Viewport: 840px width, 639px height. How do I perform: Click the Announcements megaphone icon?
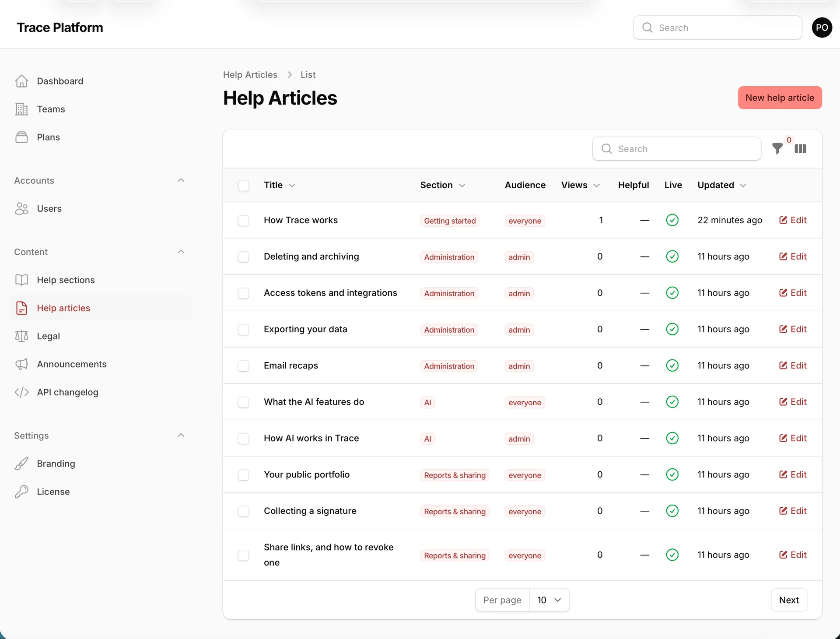click(21, 364)
